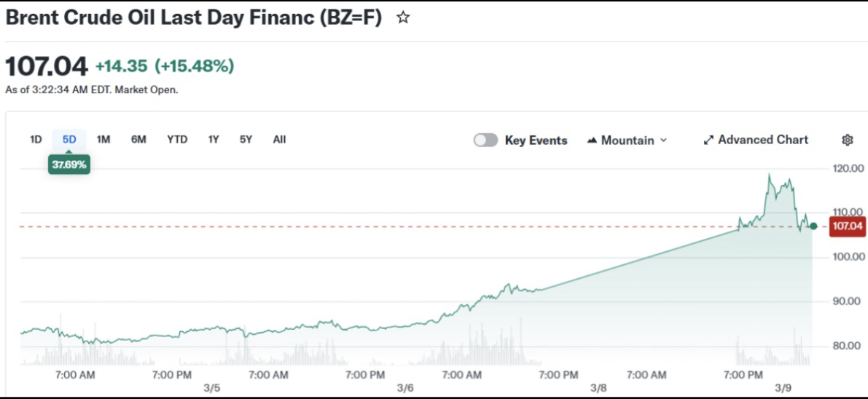The height and width of the screenshot is (399, 868).
Task: Click the green current-price dot on chart
Action: click(813, 226)
